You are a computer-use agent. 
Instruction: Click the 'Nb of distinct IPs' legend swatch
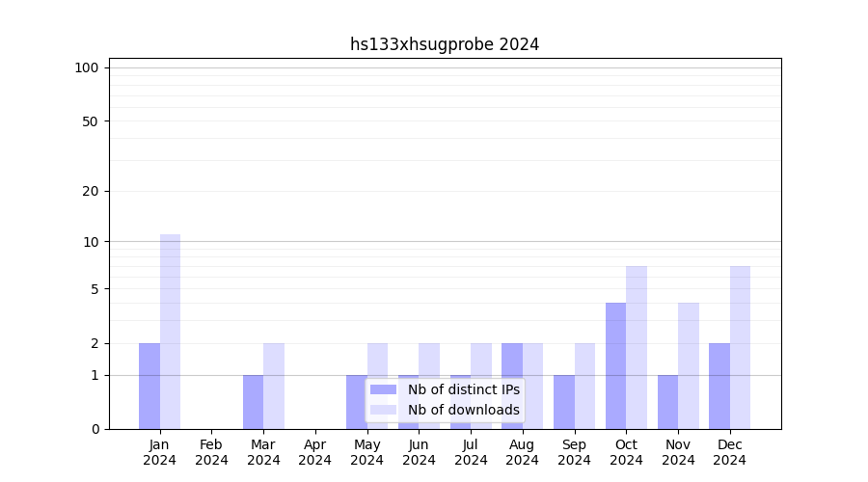383,389
